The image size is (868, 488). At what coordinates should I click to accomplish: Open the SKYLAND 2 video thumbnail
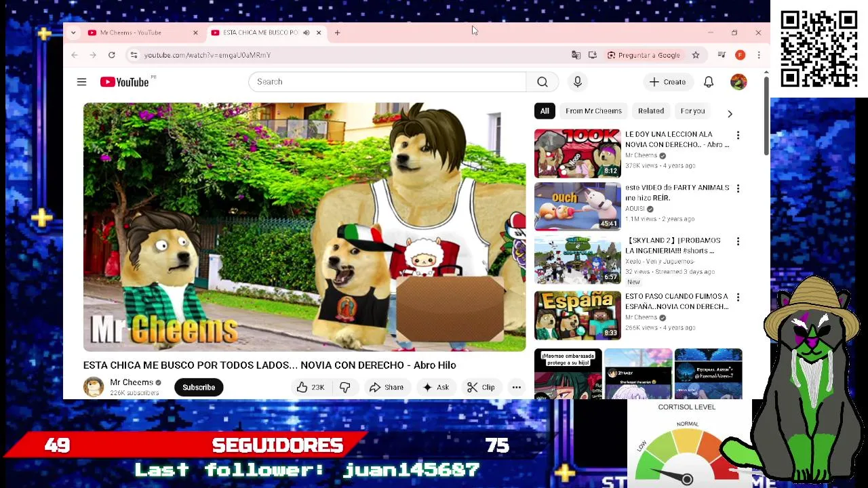coord(578,260)
